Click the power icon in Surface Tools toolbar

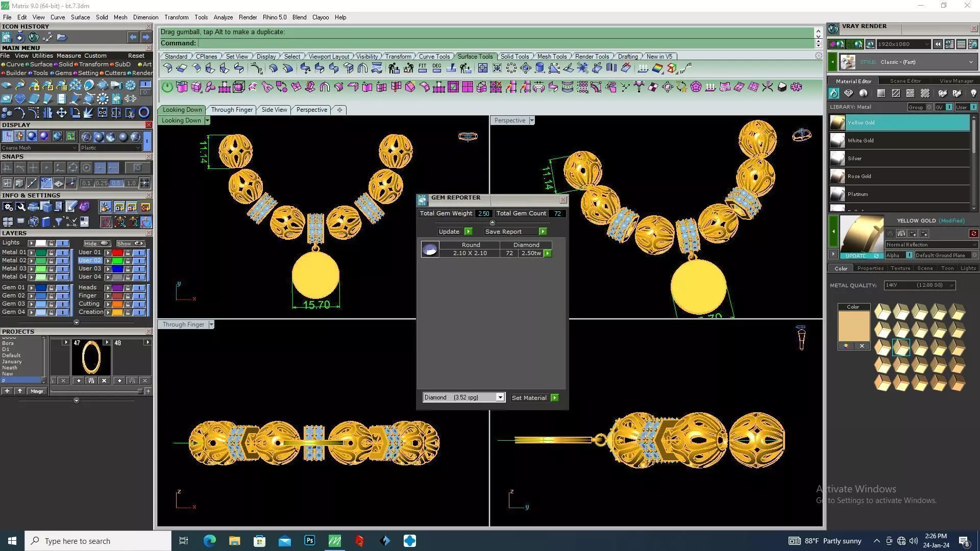[x=167, y=87]
